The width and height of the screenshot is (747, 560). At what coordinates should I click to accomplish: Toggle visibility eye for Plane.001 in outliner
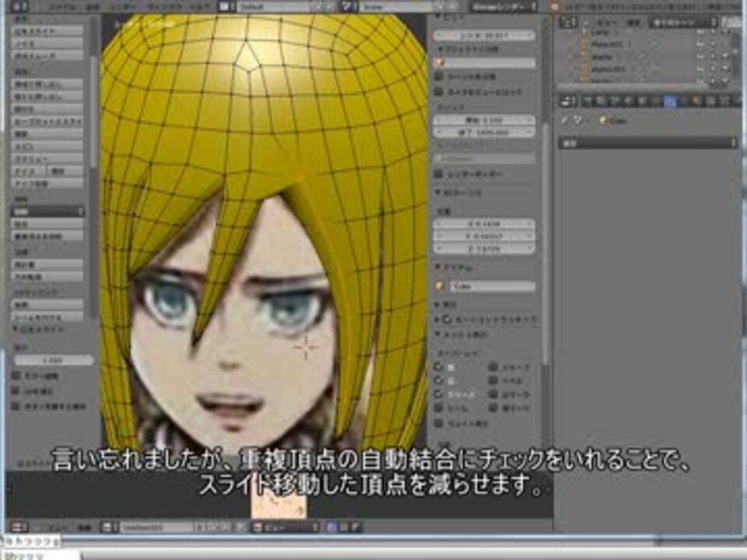[700, 44]
